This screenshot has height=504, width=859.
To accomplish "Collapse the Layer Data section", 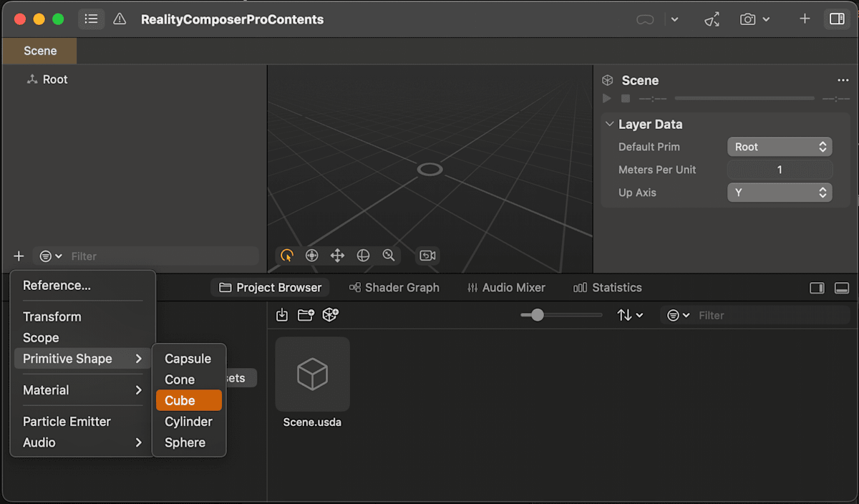I will pyautogui.click(x=610, y=124).
